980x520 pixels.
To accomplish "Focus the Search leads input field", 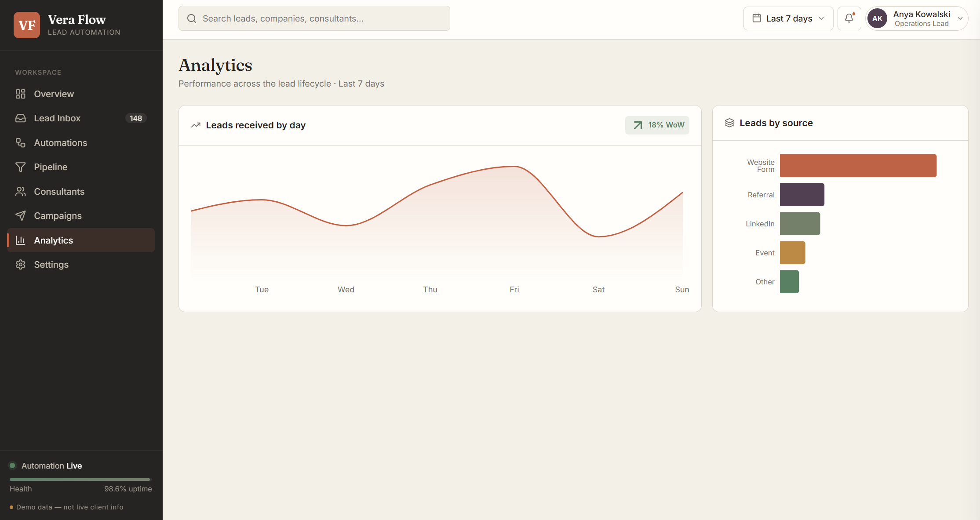I will pos(314,18).
